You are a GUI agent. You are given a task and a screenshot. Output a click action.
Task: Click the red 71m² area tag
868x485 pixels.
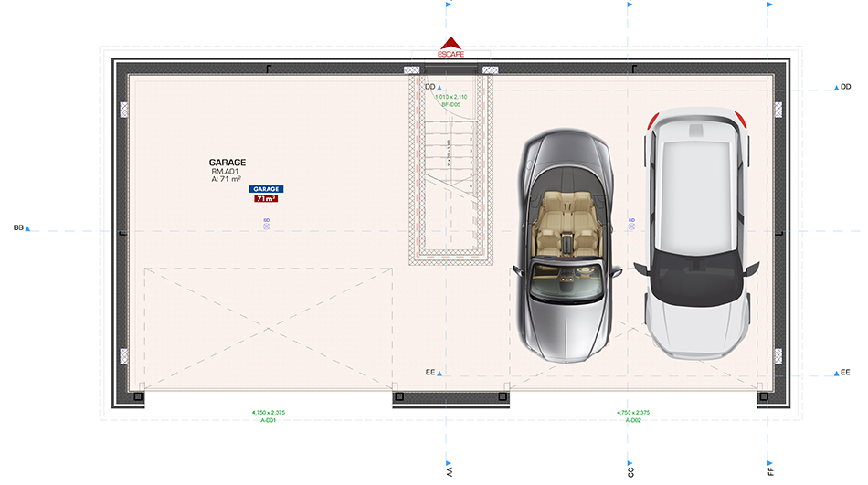(266, 198)
